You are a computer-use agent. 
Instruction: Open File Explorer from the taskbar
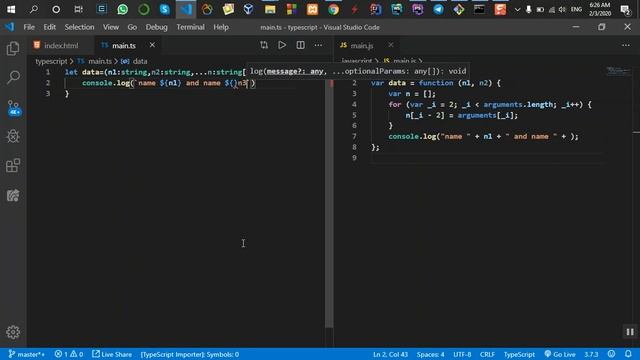point(270,9)
